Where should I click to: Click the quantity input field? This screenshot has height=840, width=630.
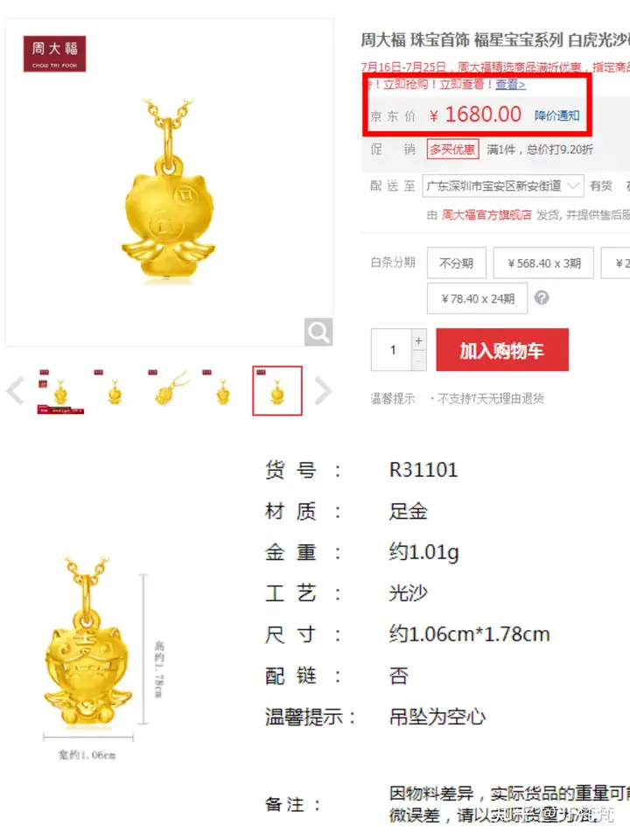point(392,350)
